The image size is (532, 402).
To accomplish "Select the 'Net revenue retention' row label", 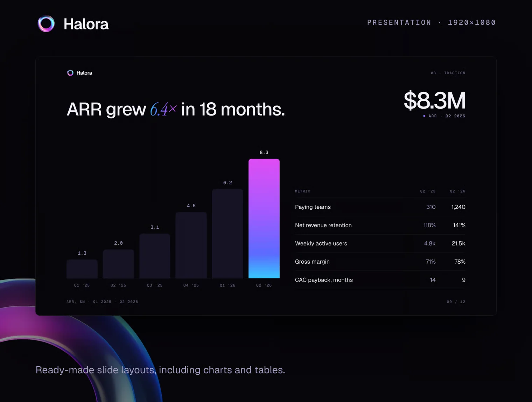I will [x=323, y=225].
